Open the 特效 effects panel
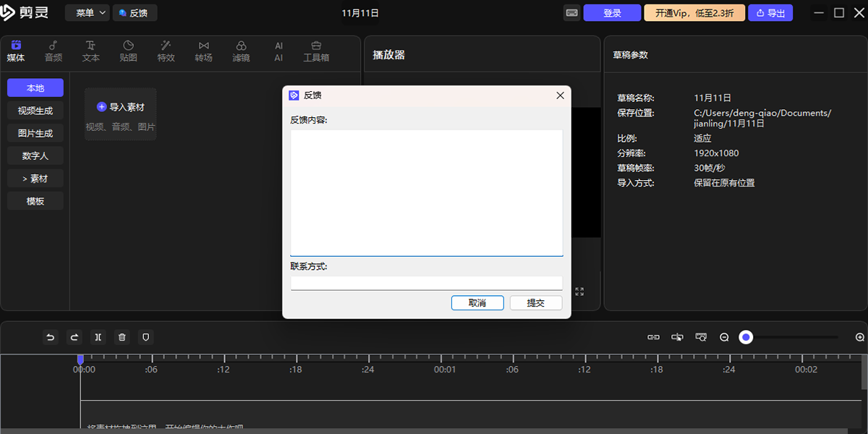Viewport: 868px width, 434px height. 166,51
